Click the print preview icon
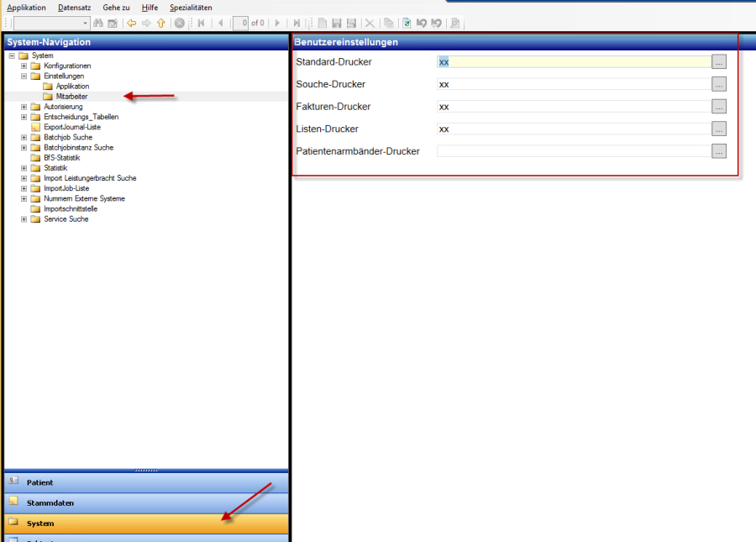Screen dimensions: 756x542 pos(454,23)
